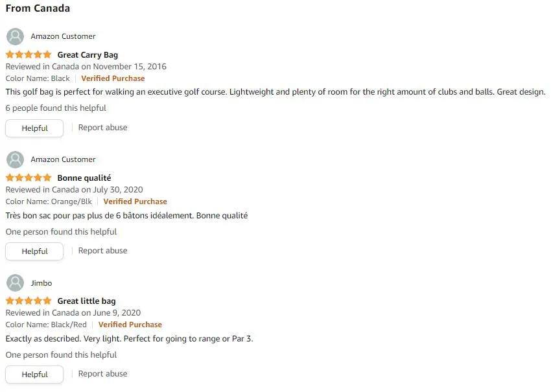Click Verified Purchase on the Orange/Blk review
This screenshot has width=551, height=392.
(x=135, y=202)
